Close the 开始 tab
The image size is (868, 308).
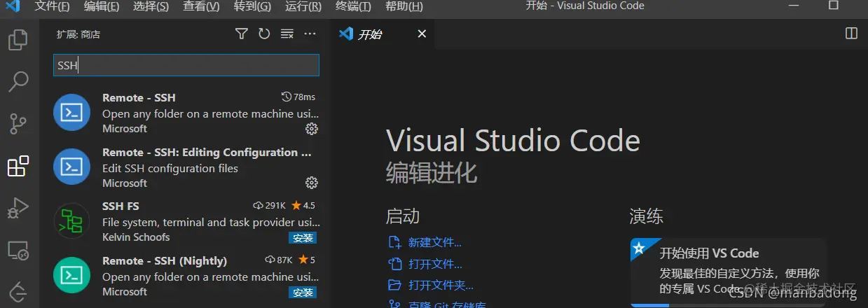(422, 34)
